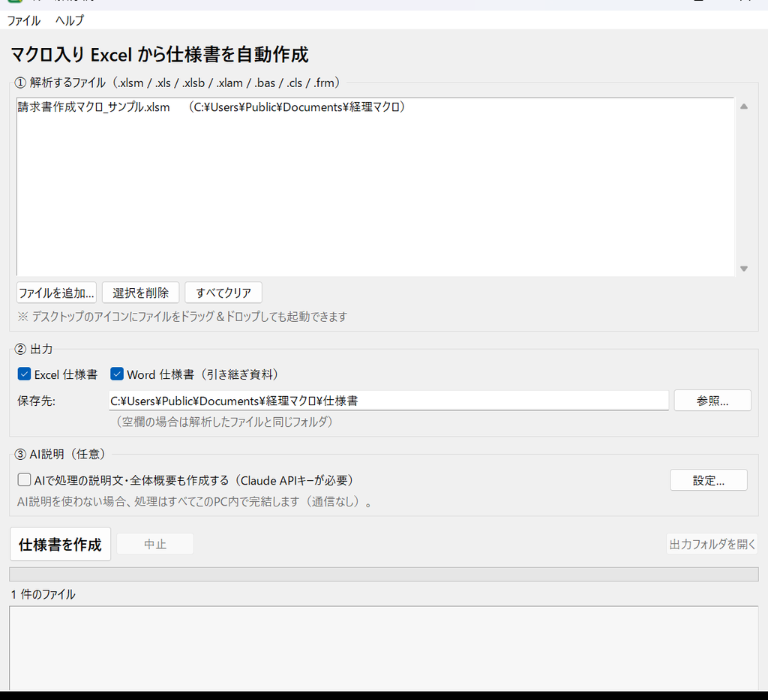
Task: Click the ドラッグ＆ドロップ hint text
Action: coord(182,317)
